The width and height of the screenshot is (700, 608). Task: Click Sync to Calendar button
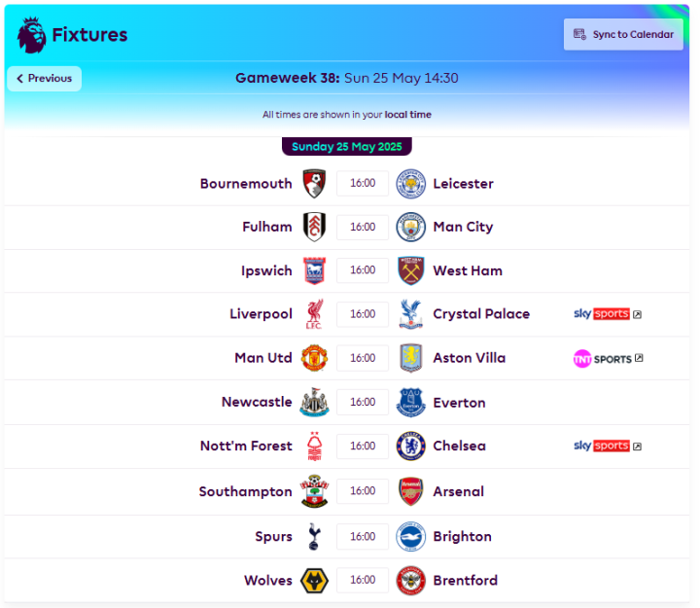[623, 34]
